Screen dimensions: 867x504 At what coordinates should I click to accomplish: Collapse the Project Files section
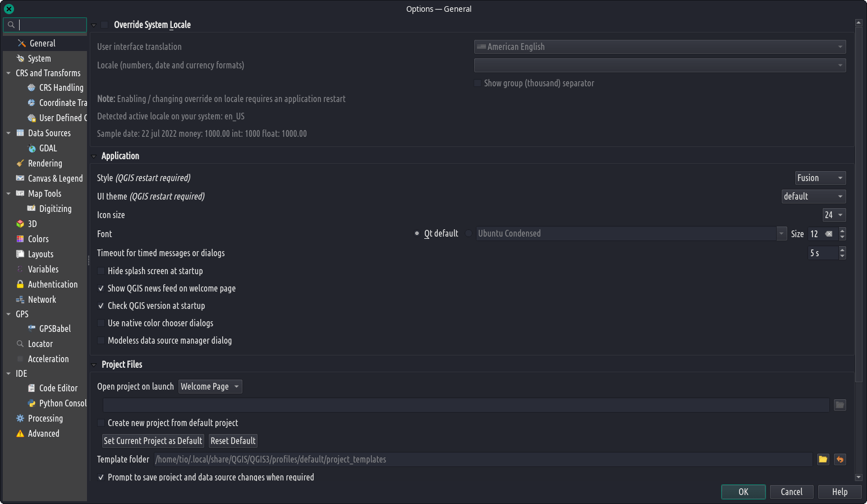(x=94, y=365)
